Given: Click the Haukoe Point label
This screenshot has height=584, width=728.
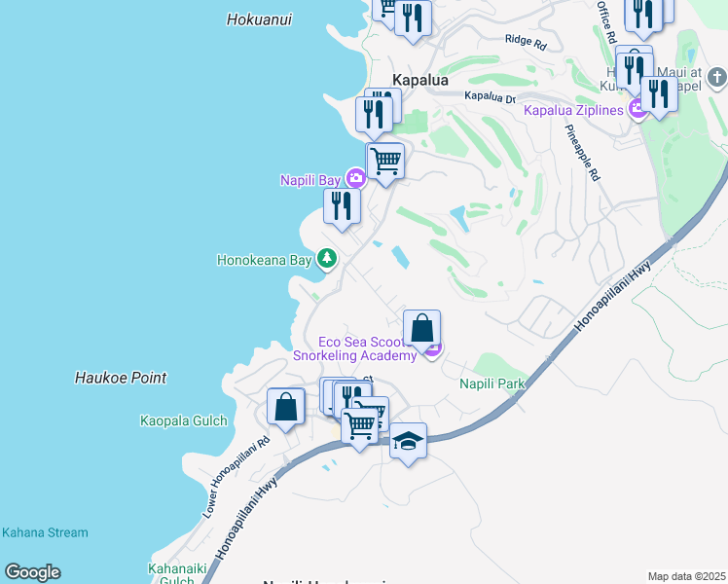Looking at the screenshot, I should 121,378.
